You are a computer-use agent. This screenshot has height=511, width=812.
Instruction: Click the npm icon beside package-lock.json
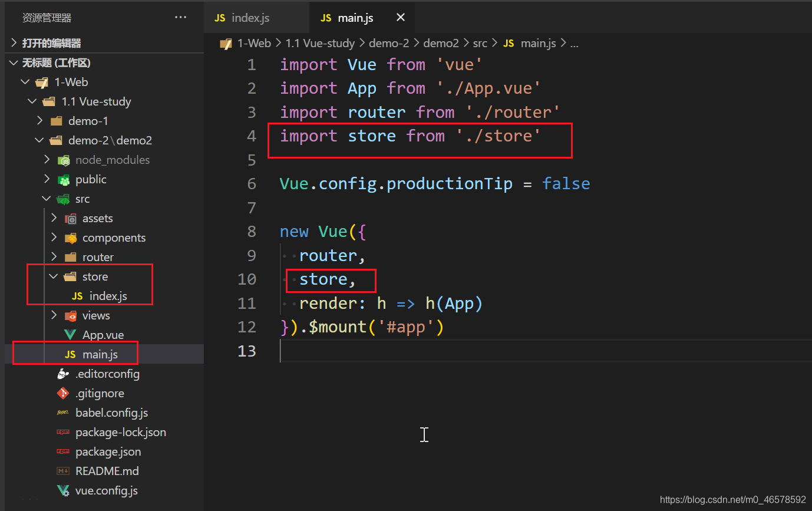click(63, 432)
